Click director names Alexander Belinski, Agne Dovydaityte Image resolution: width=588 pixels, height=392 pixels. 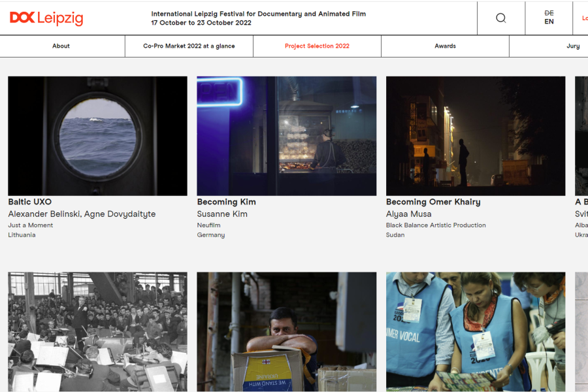(82, 214)
